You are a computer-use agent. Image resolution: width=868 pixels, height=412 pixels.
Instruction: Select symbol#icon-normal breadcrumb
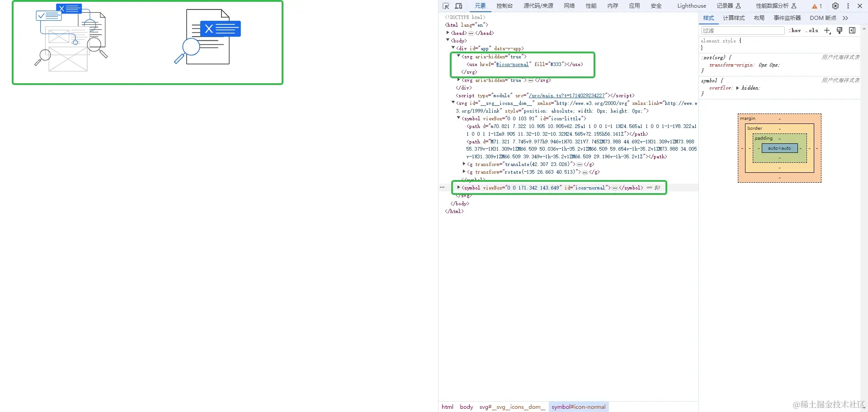pyautogui.click(x=579, y=407)
